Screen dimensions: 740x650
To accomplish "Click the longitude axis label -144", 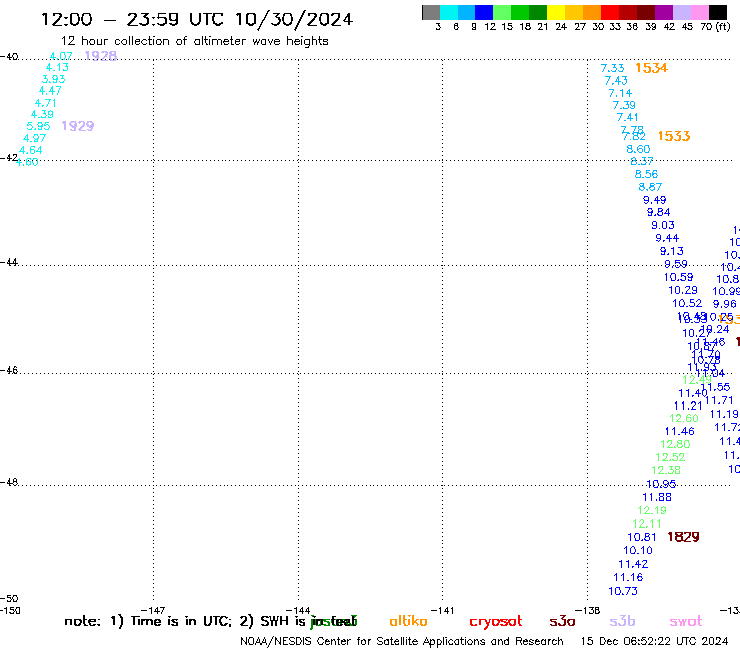I will pos(298,611).
